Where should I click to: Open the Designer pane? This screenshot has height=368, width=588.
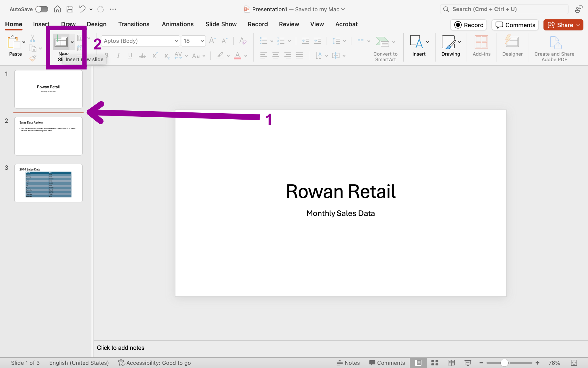click(512, 46)
